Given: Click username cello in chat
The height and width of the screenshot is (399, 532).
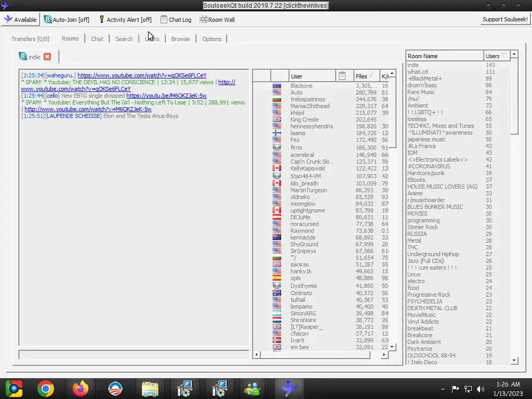Looking at the screenshot, I should tap(52, 96).
